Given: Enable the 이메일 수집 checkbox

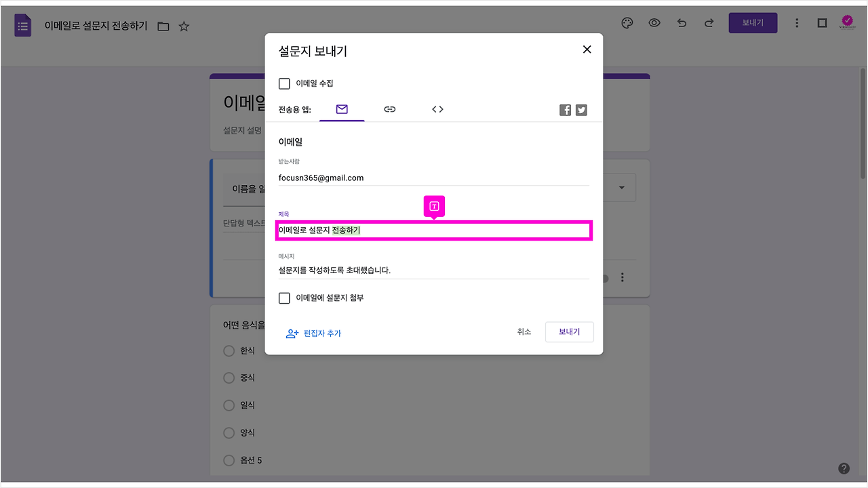Looking at the screenshot, I should (284, 83).
